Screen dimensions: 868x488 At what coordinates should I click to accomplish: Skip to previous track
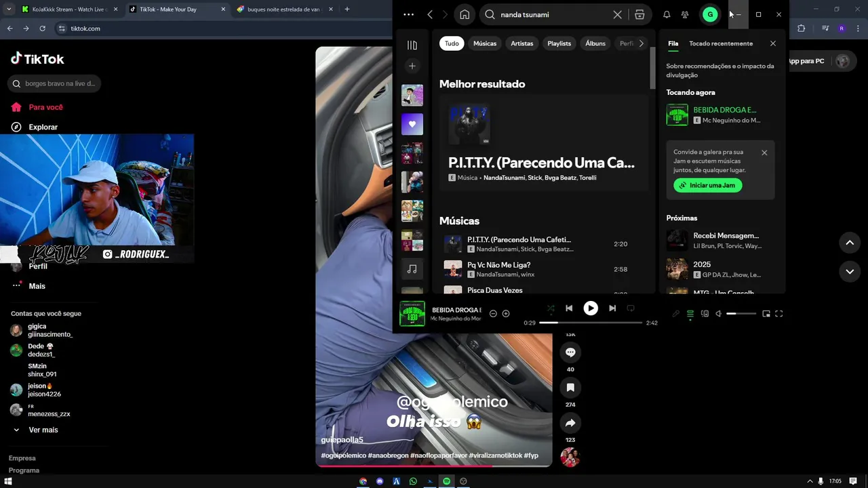569,308
